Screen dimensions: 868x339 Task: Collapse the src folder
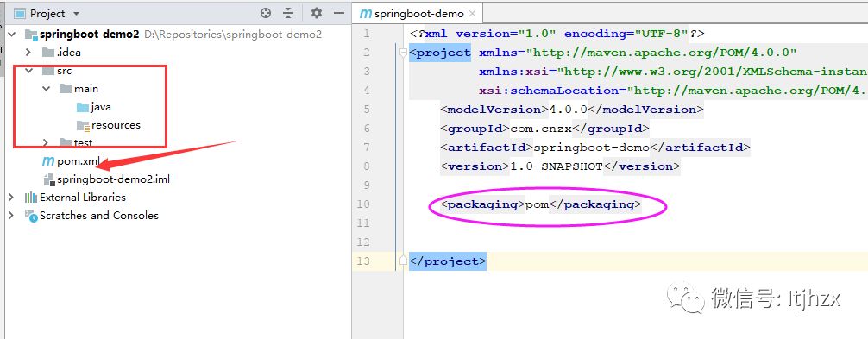pyautogui.click(x=29, y=71)
